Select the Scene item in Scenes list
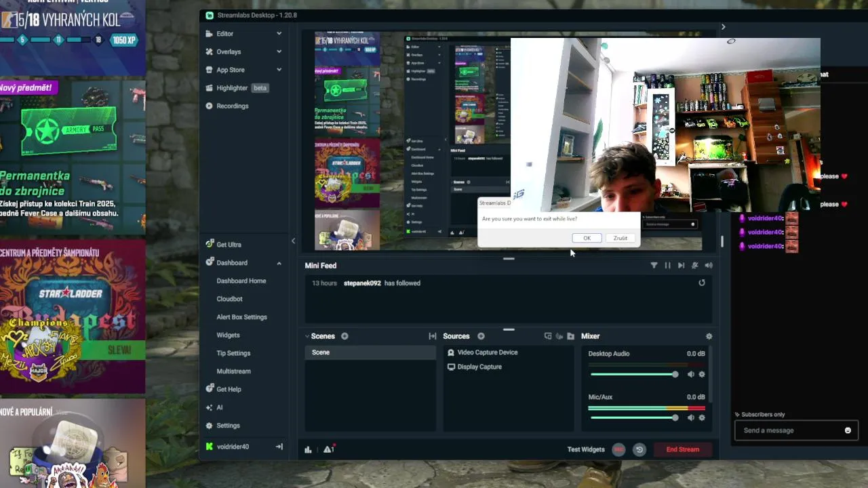Screen dimensions: 868x488 370,352
